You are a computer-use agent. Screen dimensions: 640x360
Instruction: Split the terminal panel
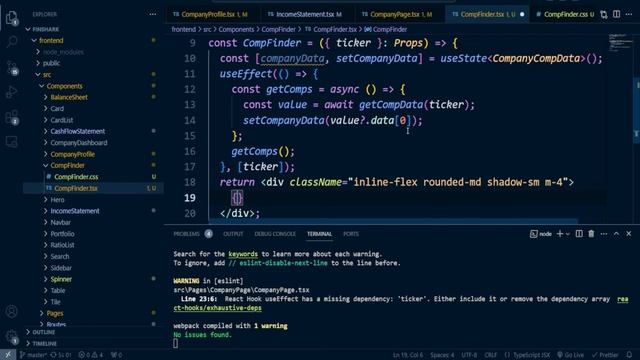coord(579,234)
